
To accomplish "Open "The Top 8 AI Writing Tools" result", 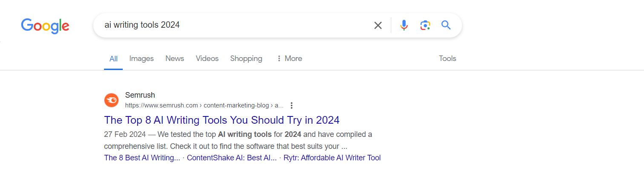I will [222, 120].
